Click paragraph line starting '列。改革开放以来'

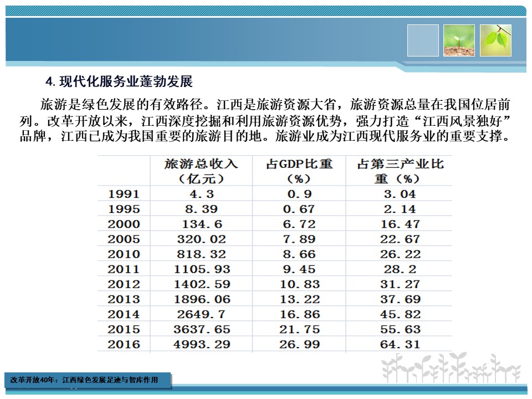click(265, 121)
